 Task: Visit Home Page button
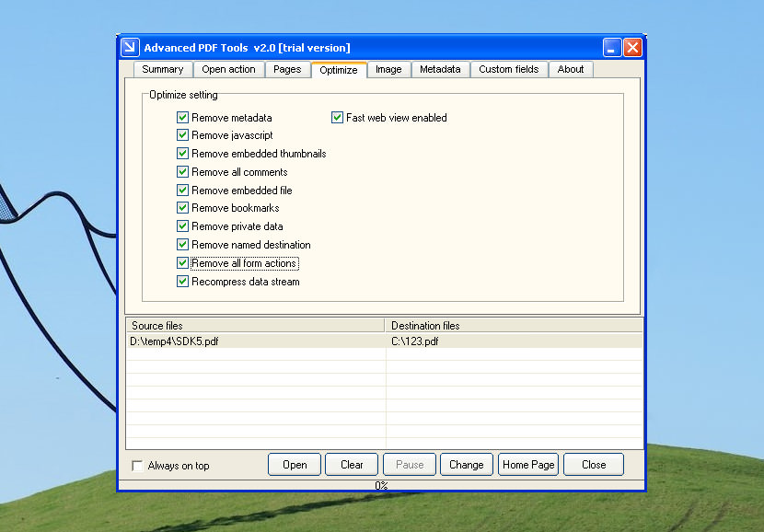[x=528, y=465]
